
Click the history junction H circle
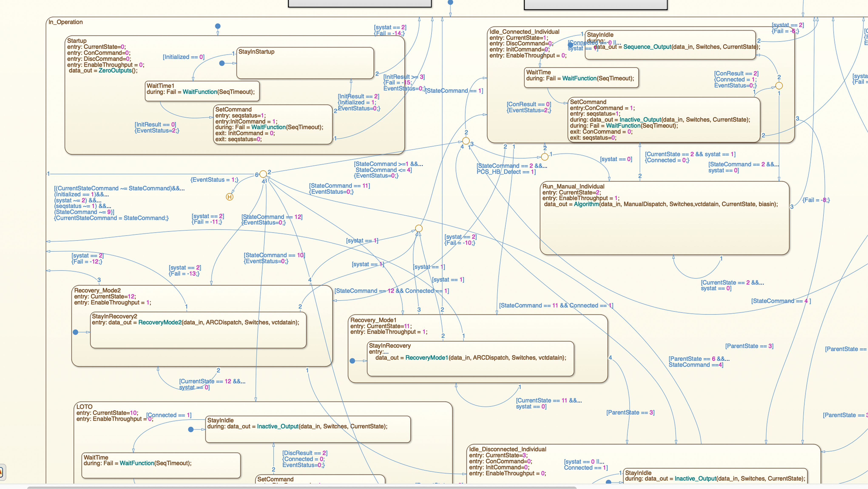[x=229, y=197]
